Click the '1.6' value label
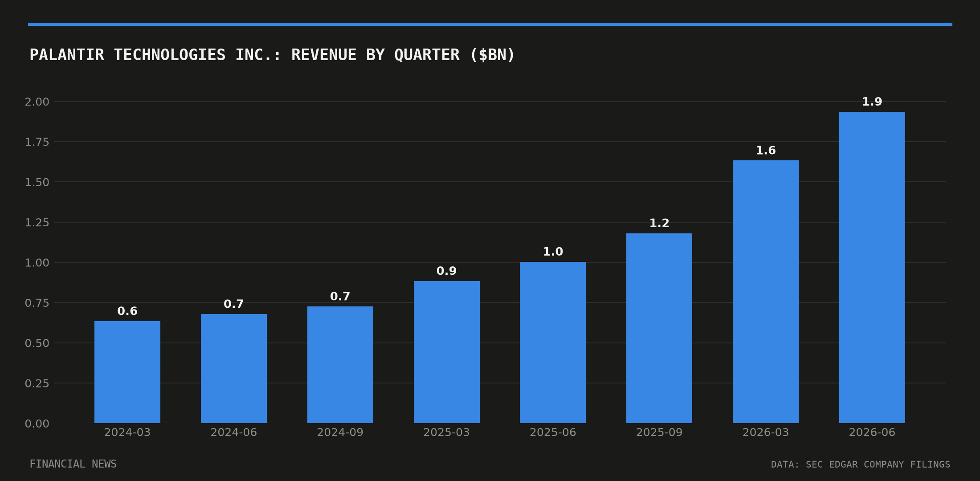 [766, 151]
